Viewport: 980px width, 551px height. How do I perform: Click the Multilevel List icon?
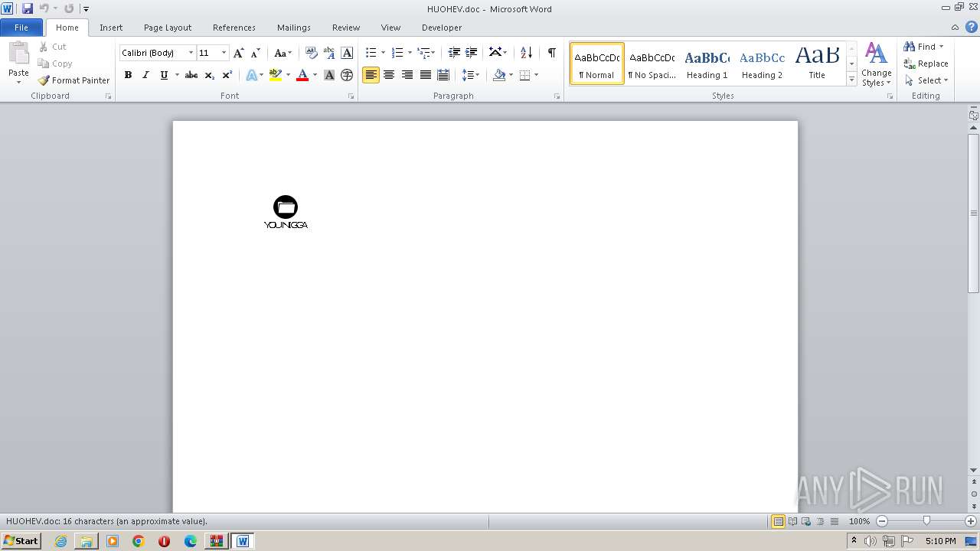(x=423, y=53)
